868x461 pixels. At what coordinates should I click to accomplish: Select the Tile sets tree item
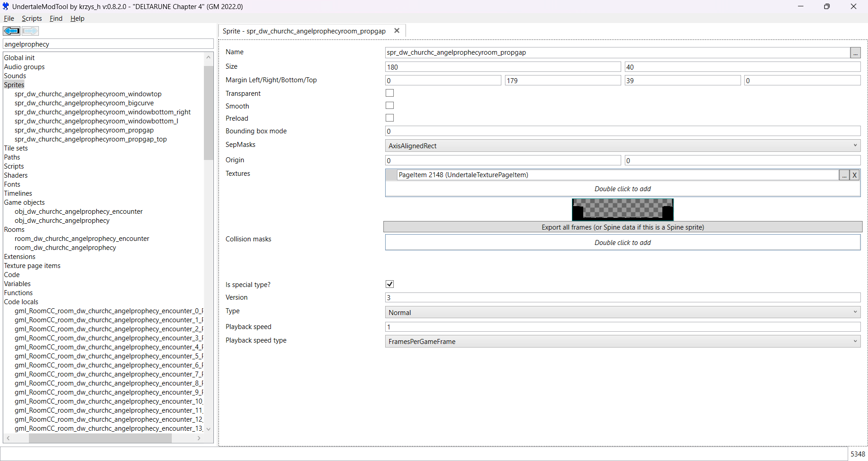[16, 148]
